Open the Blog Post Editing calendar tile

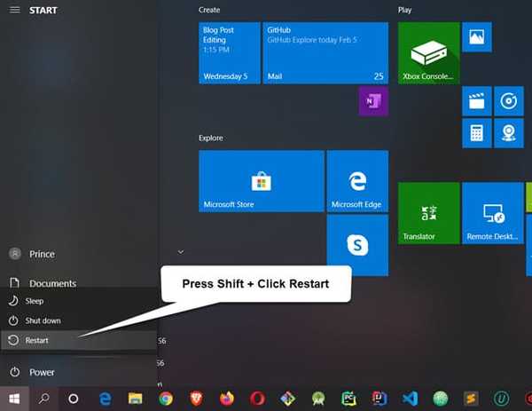tap(230, 52)
